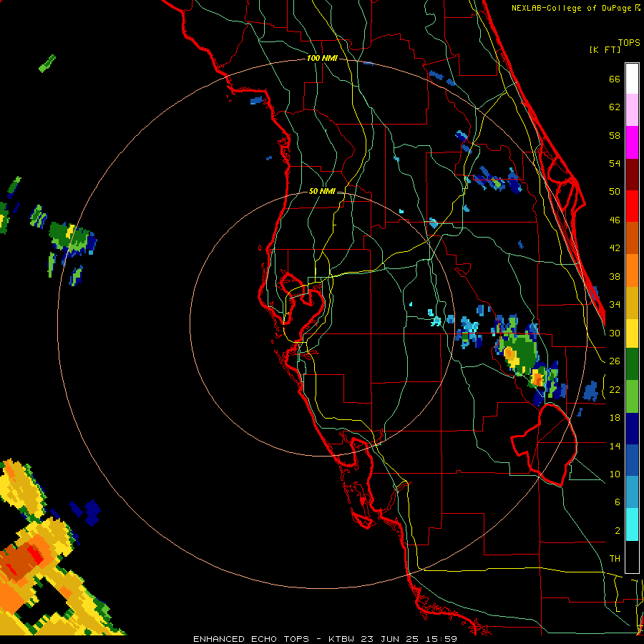Click the gold 38 kft legend swatch
This screenshot has height=644, width=644.
click(x=632, y=303)
